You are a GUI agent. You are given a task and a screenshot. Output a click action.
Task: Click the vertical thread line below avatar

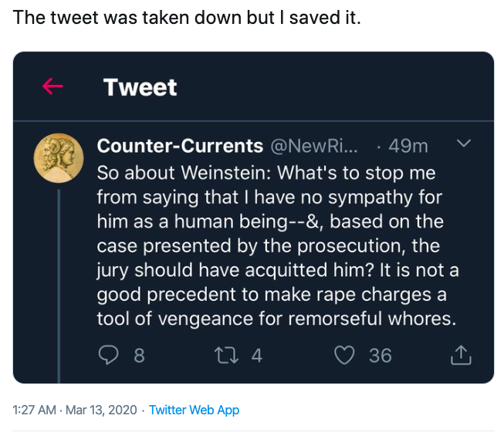(x=59, y=285)
